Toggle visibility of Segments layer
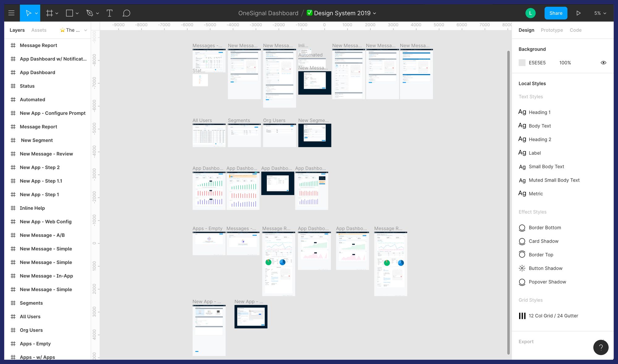Screen dimensions: 618x364 (85, 303)
